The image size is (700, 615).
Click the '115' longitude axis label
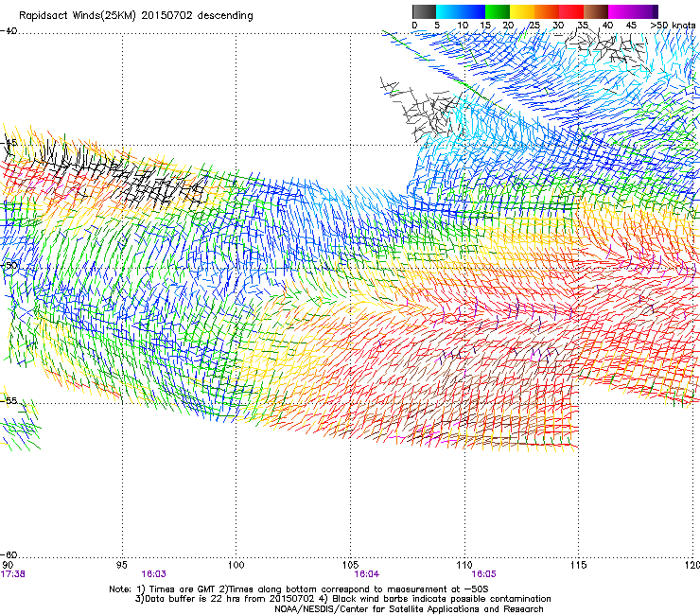coord(579,565)
